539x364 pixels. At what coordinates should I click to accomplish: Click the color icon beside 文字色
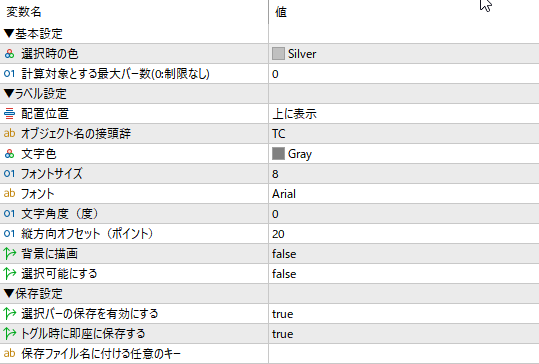10,154
